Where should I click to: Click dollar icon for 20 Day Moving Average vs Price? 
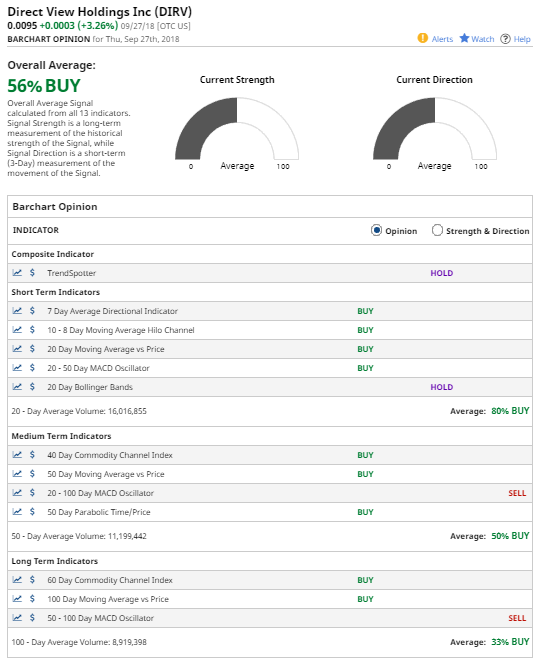click(x=32, y=349)
